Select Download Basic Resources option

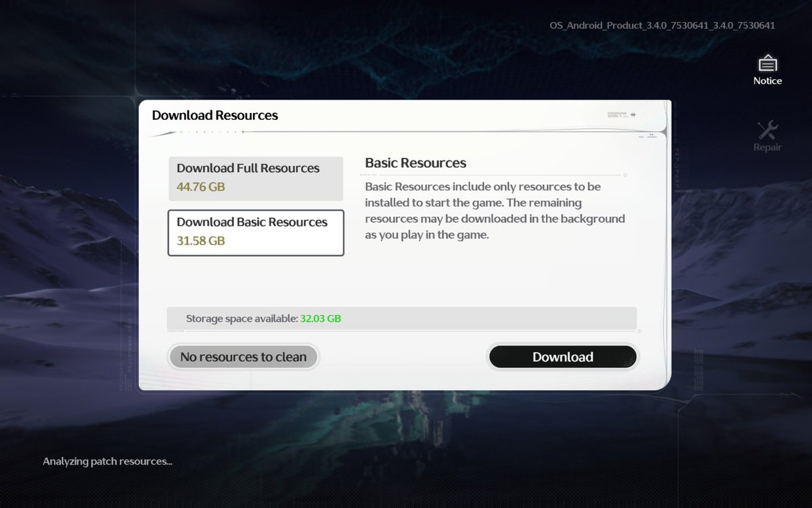click(256, 232)
